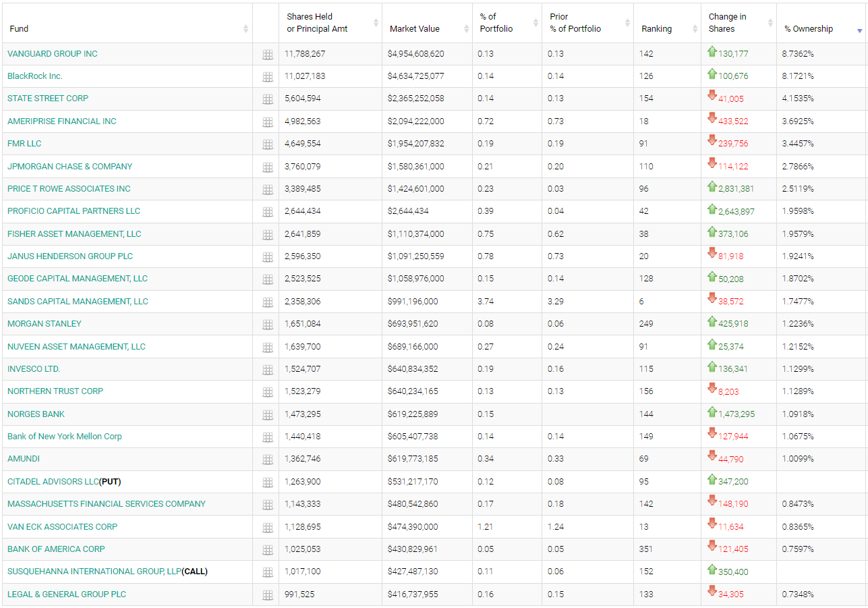Image resolution: width=868 pixels, height=608 pixels.
Task: Click ownership value 0.7348%
Action: click(798, 595)
